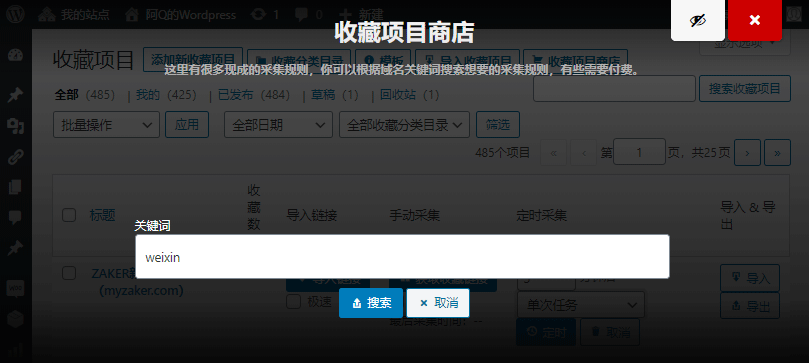Open the Dashboard gauge icon in the sidebar
This screenshot has width=809, height=363.
click(15, 56)
